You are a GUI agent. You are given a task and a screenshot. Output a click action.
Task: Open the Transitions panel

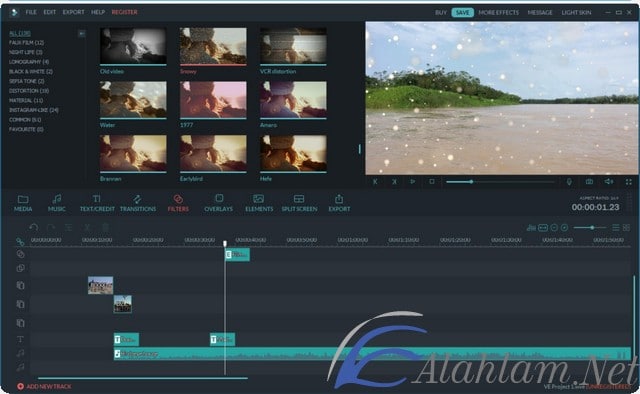pyautogui.click(x=138, y=203)
